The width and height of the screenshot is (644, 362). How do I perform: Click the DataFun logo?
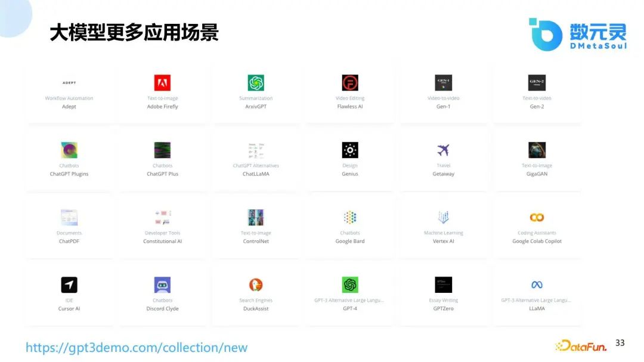tap(581, 346)
